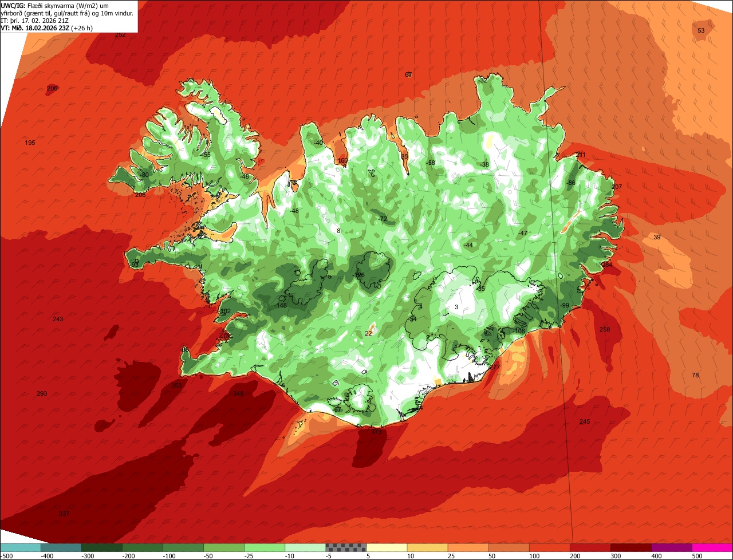Click the '-67' value over southern Iceland
Image resolution: width=733 pixels, height=560 pixels.
(x=337, y=409)
